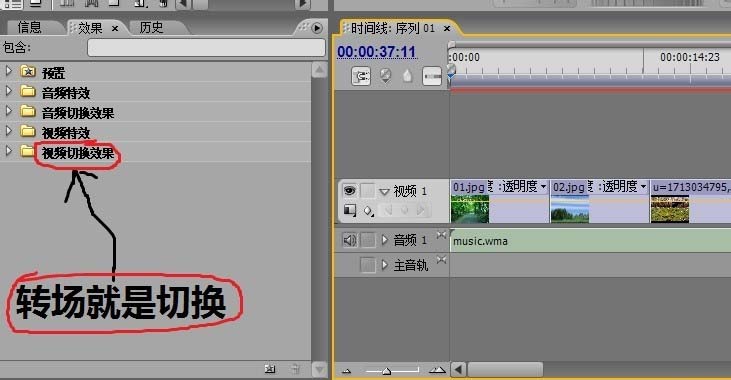
Task: Click the 视频特效 folder icon
Action: (x=28, y=131)
